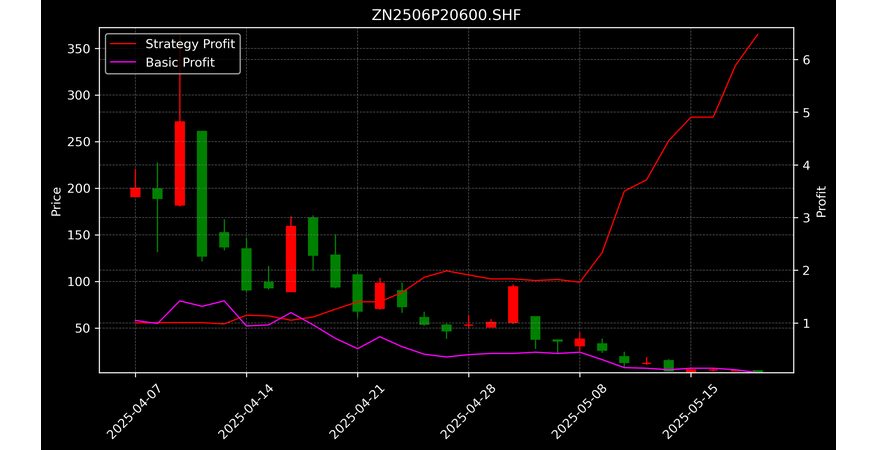Click the profit tick label 2
The width and height of the screenshot is (878, 450).
(x=807, y=270)
